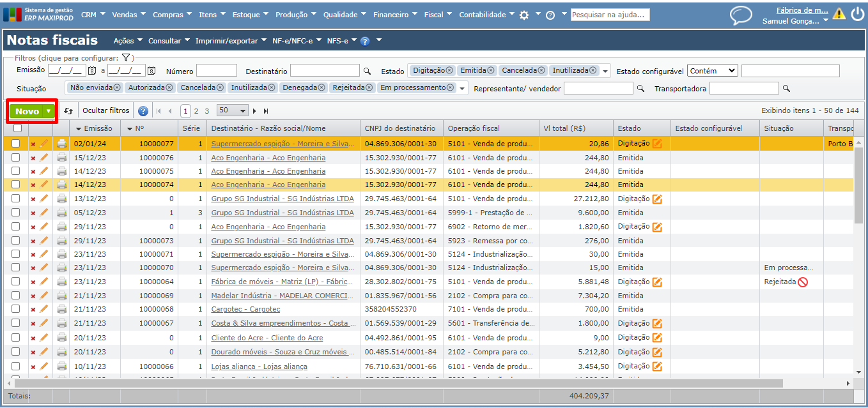Image resolution: width=868 pixels, height=408 pixels.
Task: Click red delete X for invoice 10000073
Action: coord(33,241)
